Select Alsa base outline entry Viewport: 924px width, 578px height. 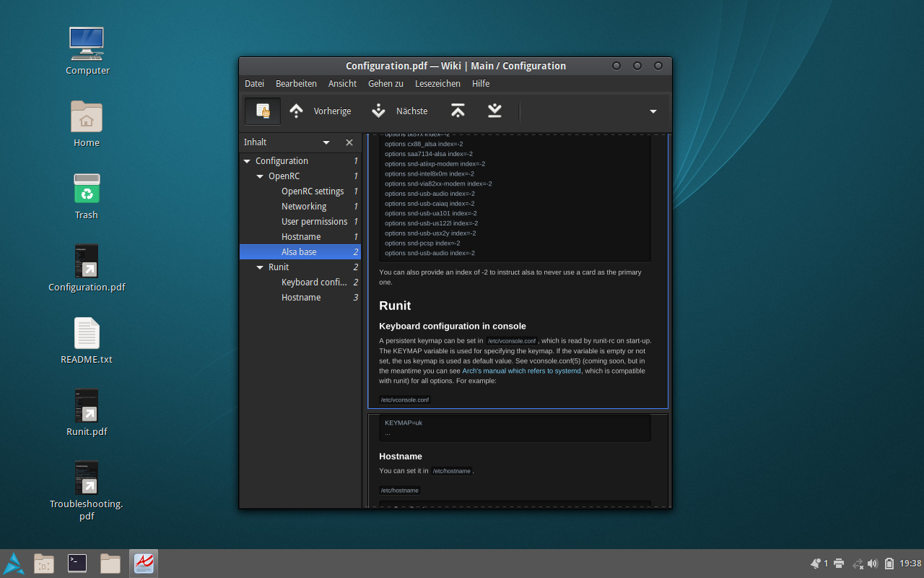click(300, 252)
